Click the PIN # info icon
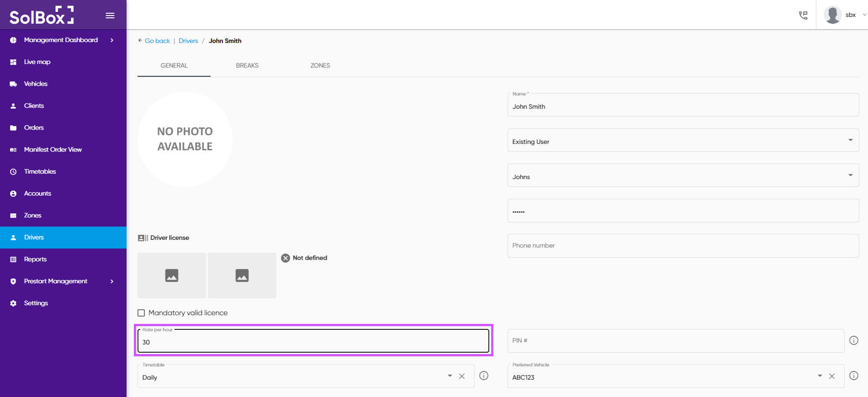The width and height of the screenshot is (868, 397). click(853, 340)
